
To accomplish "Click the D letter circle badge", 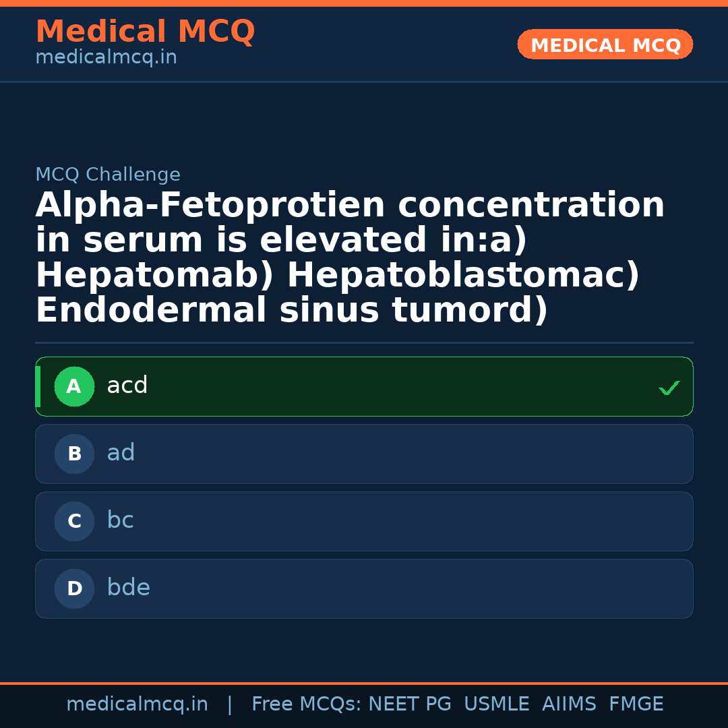I will point(74,589).
